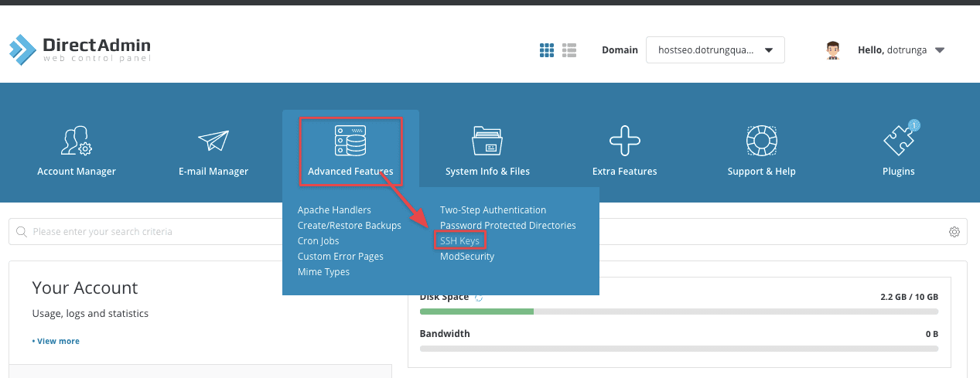Screen dimensions: 980x378
Task: Open Support & Help lifebuoy icon
Action: point(761,141)
